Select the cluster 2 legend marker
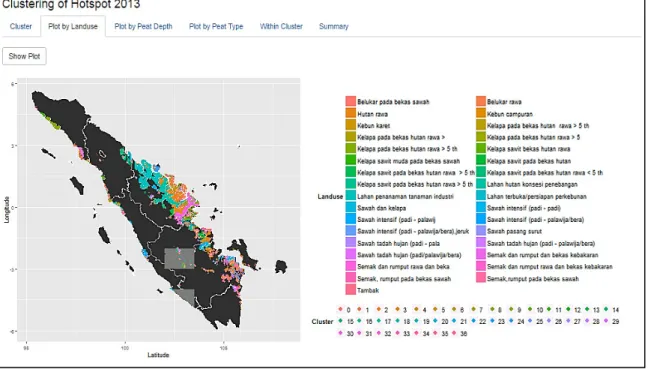This screenshot has width=648, height=369. click(378, 309)
